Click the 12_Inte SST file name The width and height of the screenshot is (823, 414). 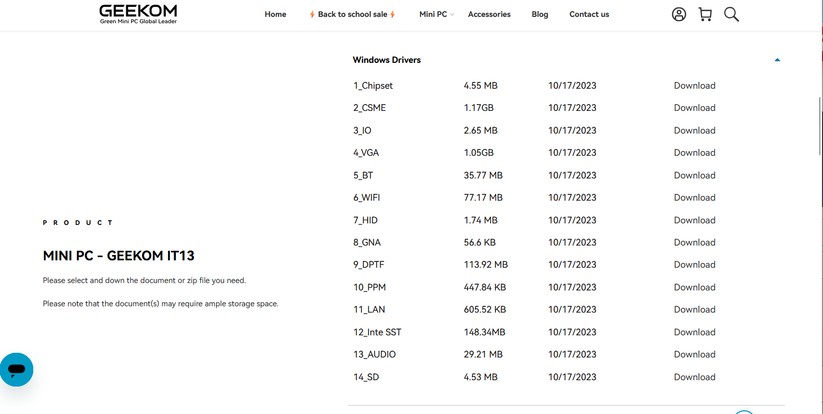pyautogui.click(x=377, y=332)
